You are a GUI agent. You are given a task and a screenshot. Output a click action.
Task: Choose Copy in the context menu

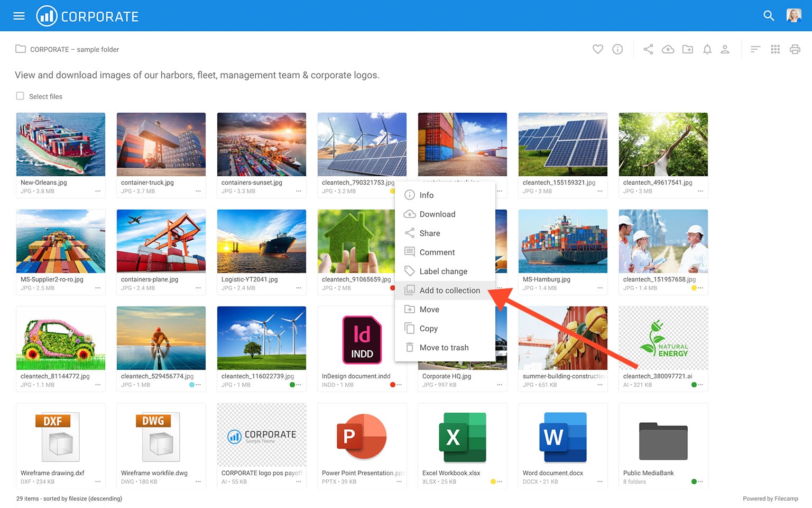click(x=445, y=328)
